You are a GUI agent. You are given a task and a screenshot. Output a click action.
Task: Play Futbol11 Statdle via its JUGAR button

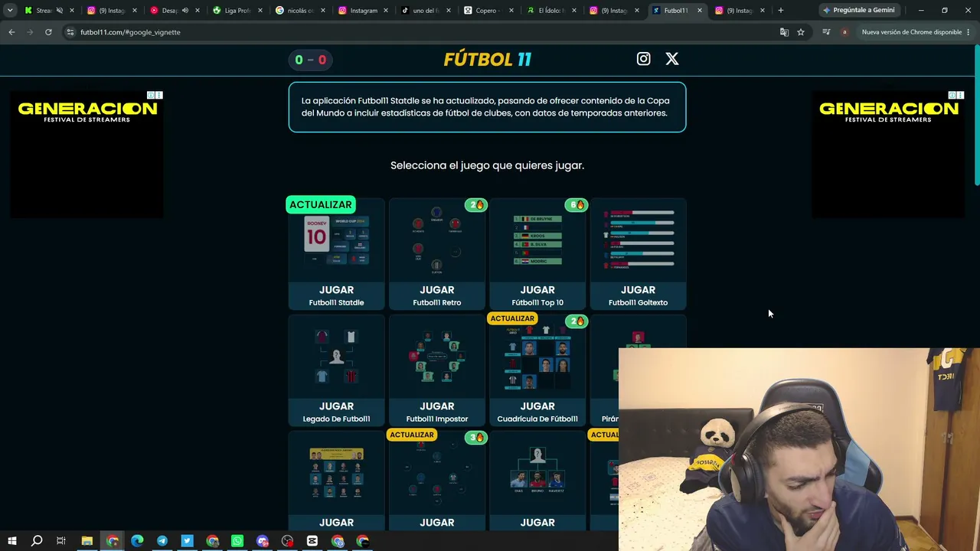[x=336, y=290]
